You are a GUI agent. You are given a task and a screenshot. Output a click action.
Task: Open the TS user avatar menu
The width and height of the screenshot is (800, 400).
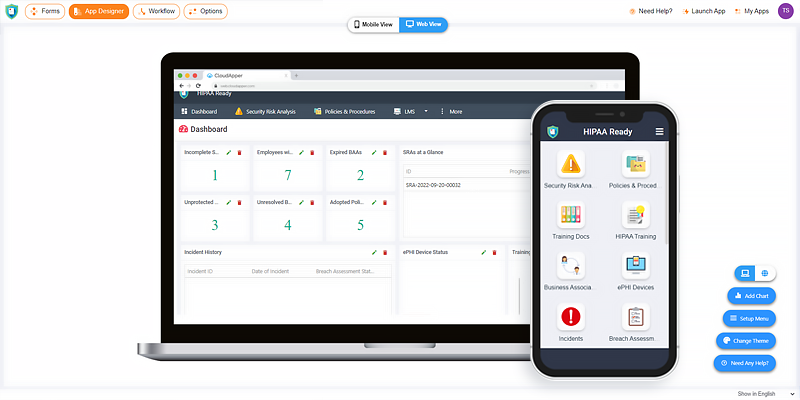point(786,11)
